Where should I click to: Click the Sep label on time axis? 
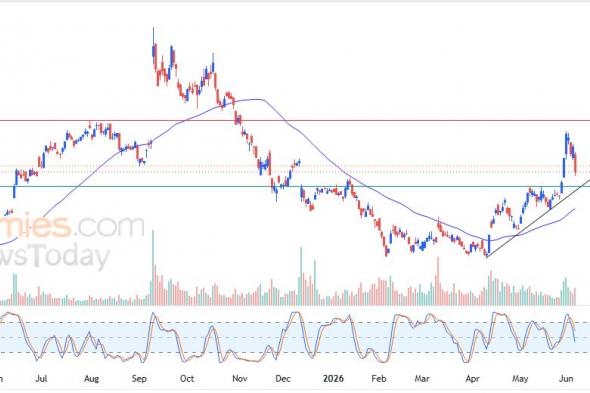(139, 378)
